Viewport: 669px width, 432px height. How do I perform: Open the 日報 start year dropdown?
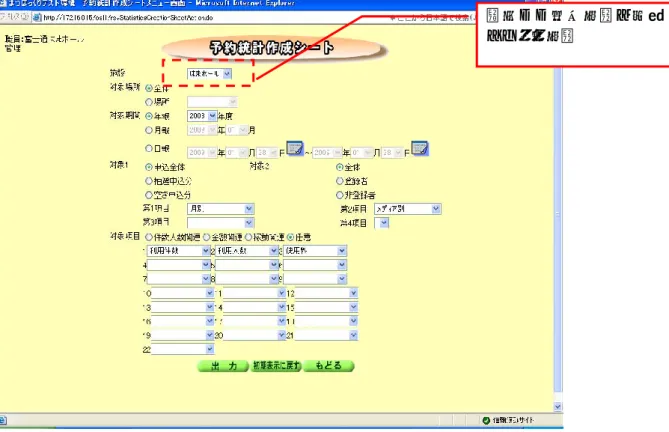pos(202,153)
